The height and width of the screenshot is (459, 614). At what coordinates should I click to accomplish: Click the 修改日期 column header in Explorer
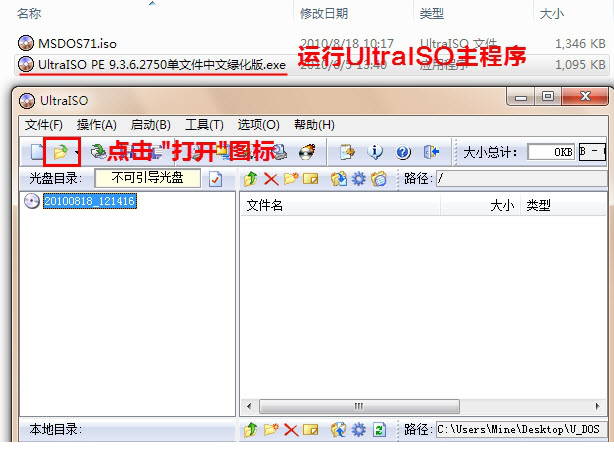tap(324, 14)
